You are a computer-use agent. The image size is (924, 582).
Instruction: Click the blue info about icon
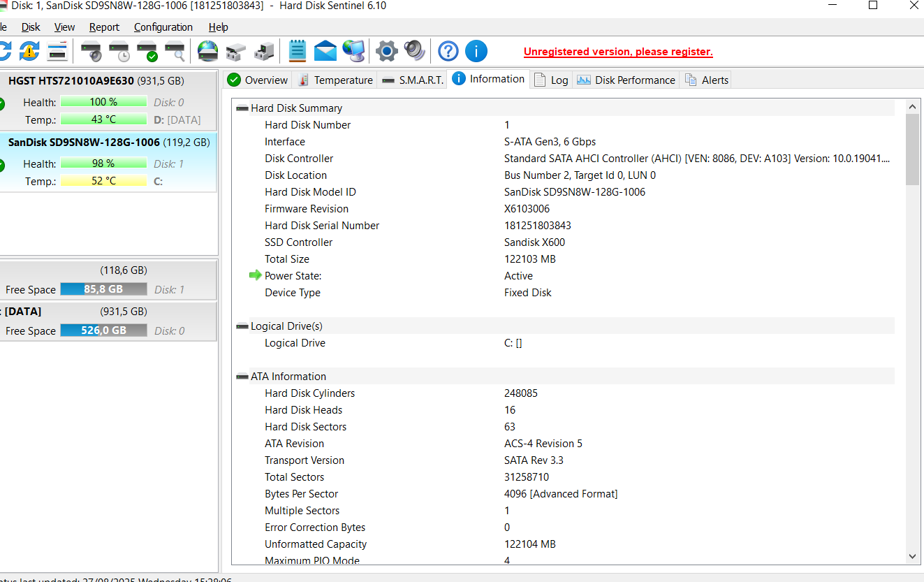click(476, 51)
